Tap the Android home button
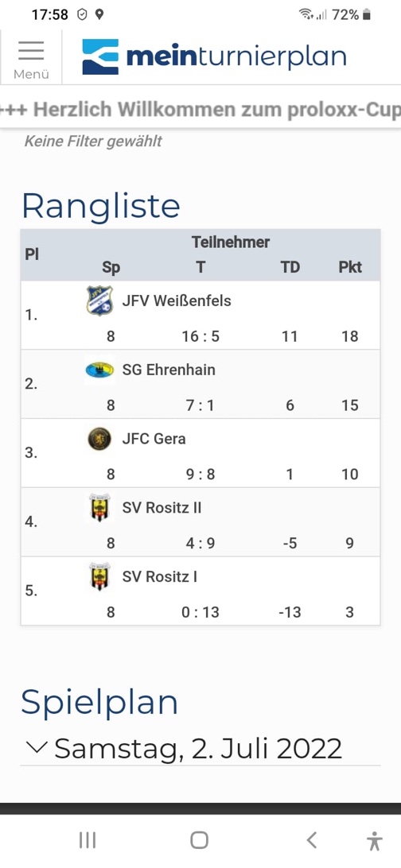 [200, 839]
